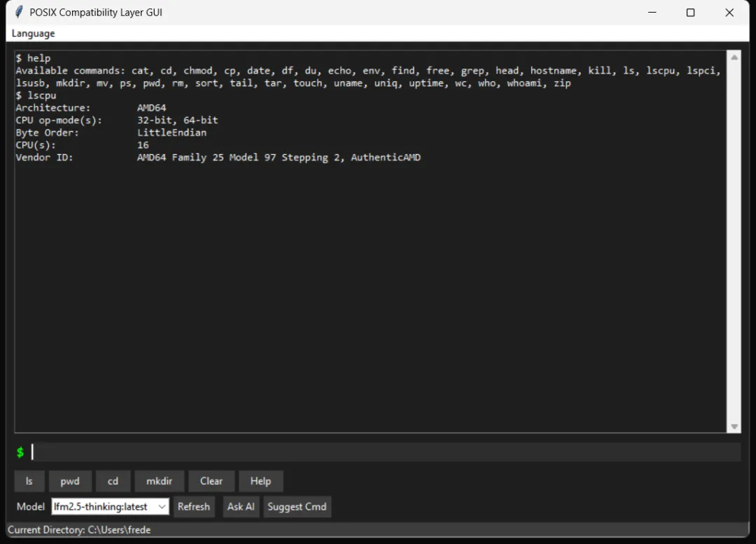Viewport: 756px width, 544px height.
Task: Click the window title POSIX Compatibility Layer GUI
Action: (x=96, y=13)
